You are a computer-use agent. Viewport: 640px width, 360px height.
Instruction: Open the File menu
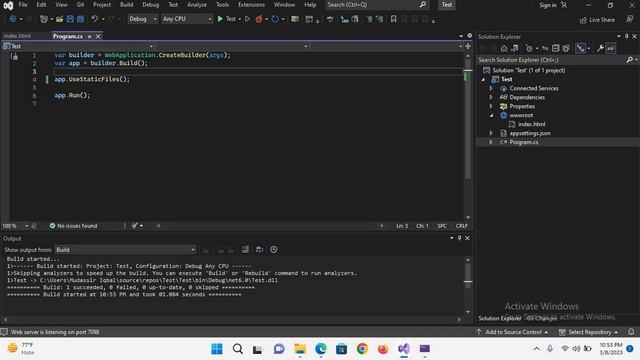(x=23, y=4)
